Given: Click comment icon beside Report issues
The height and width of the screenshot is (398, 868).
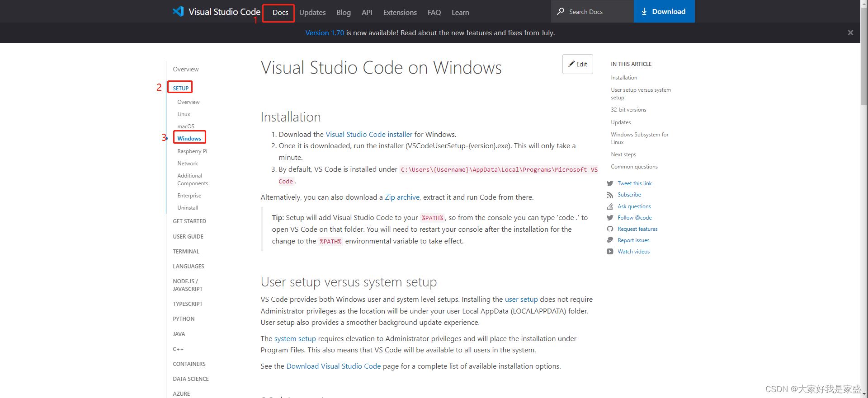Looking at the screenshot, I should click(x=610, y=240).
